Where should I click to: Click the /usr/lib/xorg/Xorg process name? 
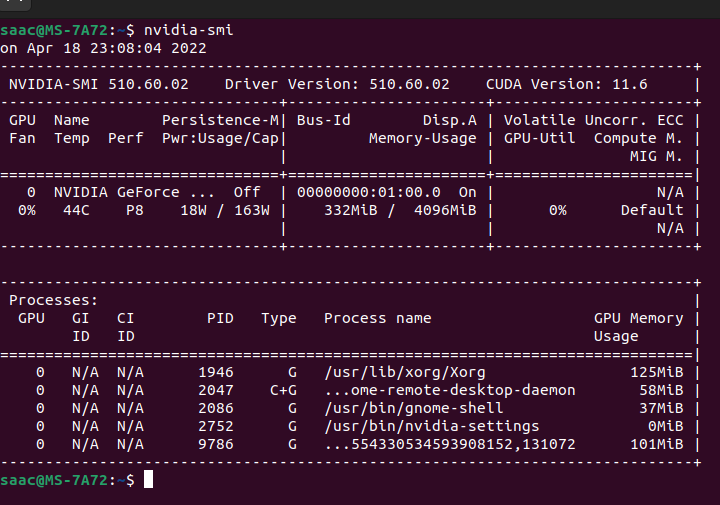405,372
